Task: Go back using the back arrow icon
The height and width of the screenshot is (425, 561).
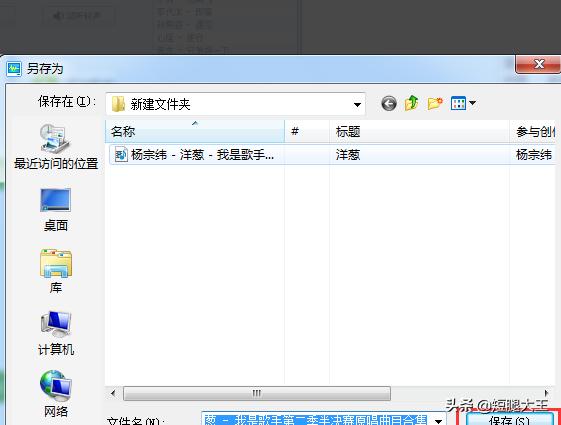Action: point(389,104)
